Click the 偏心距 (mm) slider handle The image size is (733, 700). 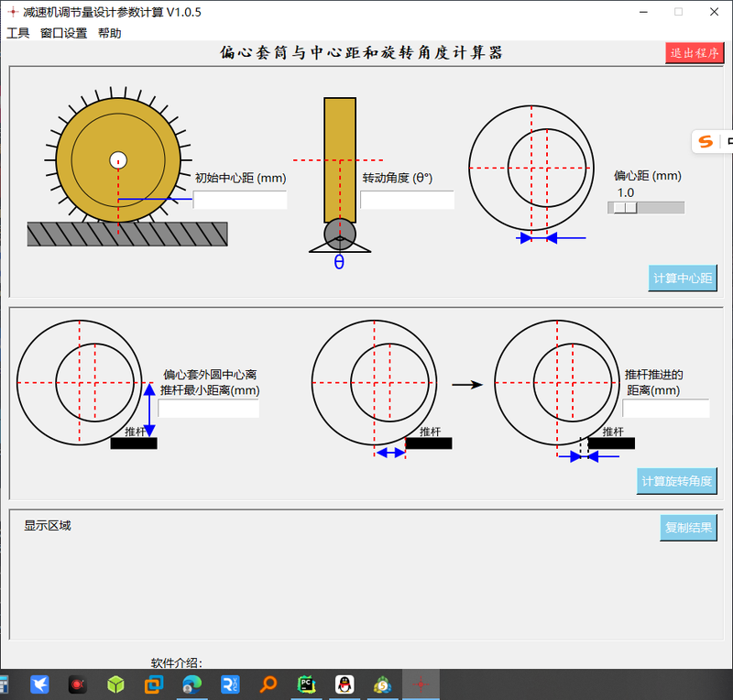click(x=625, y=208)
